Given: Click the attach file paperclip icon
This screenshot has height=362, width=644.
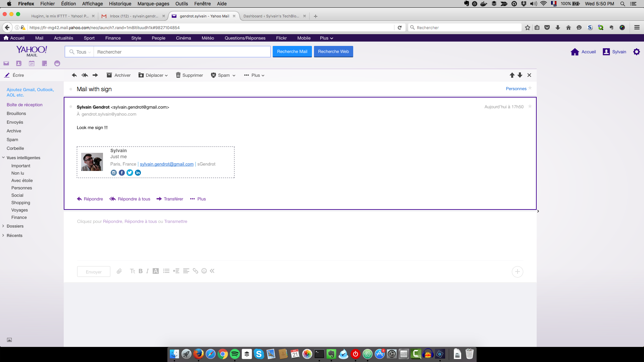Looking at the screenshot, I should (119, 271).
